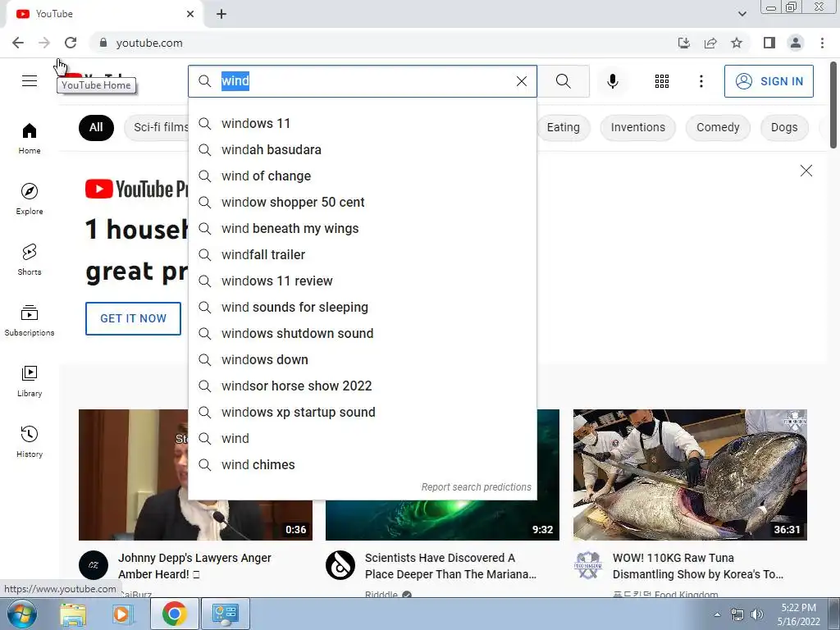Select the Dogs filter chip
This screenshot has width=840, height=630.
click(783, 127)
